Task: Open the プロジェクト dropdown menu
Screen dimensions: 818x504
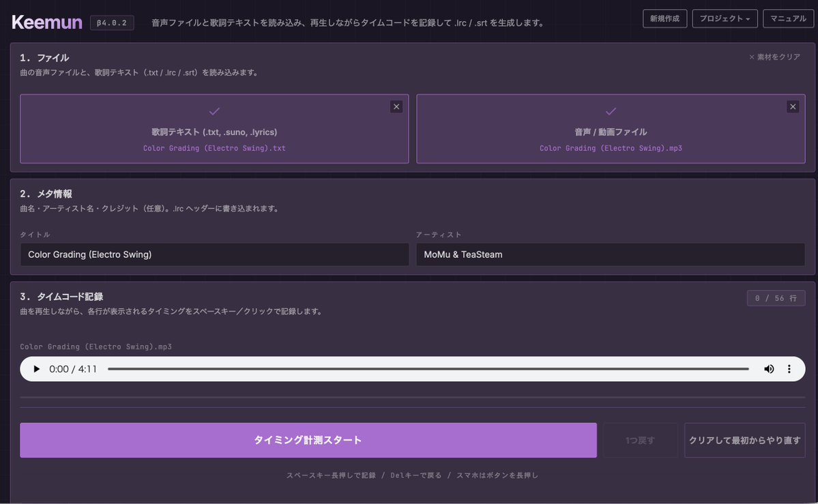Action: pyautogui.click(x=725, y=18)
